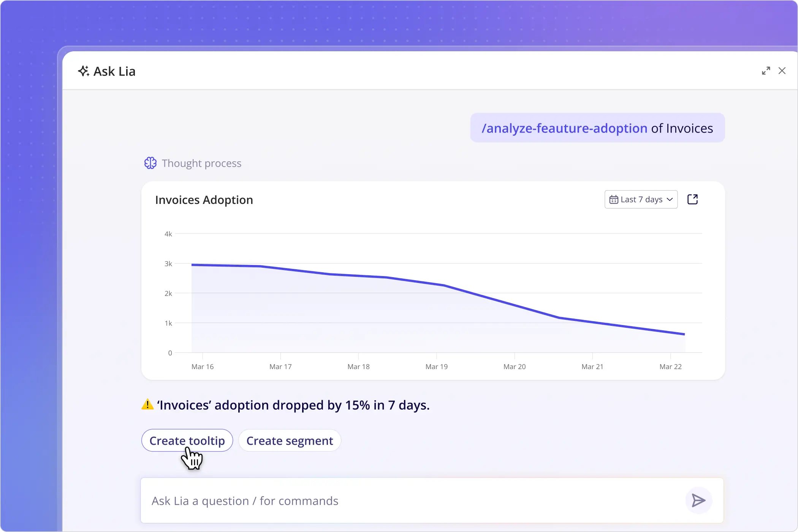Click the 2k y-axis label

pyautogui.click(x=168, y=293)
